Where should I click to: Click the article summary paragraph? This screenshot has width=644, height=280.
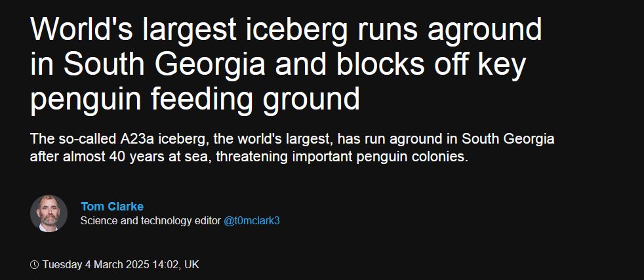click(x=292, y=149)
